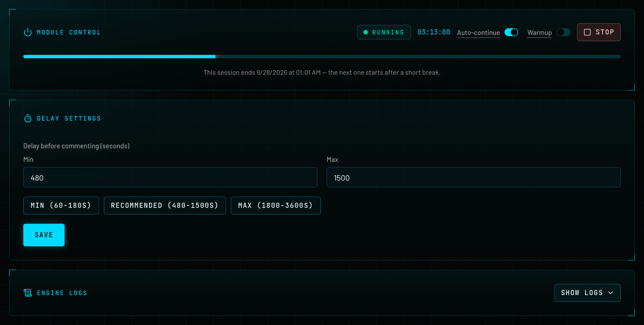Apply the Min (60-180s) preset
The image size is (644, 325).
[x=61, y=206]
